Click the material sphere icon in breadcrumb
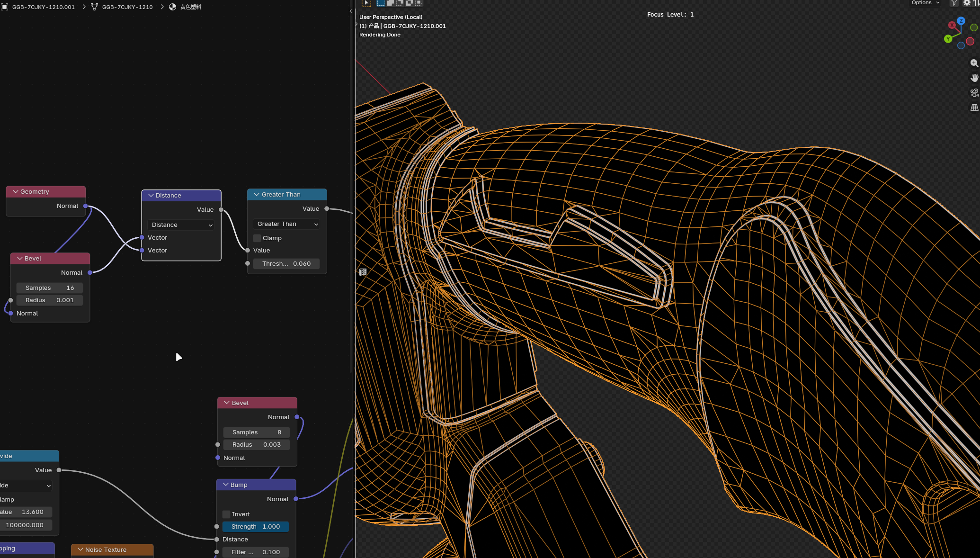 173,7
